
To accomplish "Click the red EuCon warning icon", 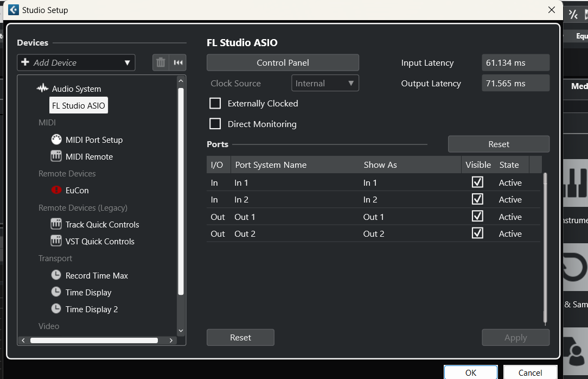I will 56,190.
